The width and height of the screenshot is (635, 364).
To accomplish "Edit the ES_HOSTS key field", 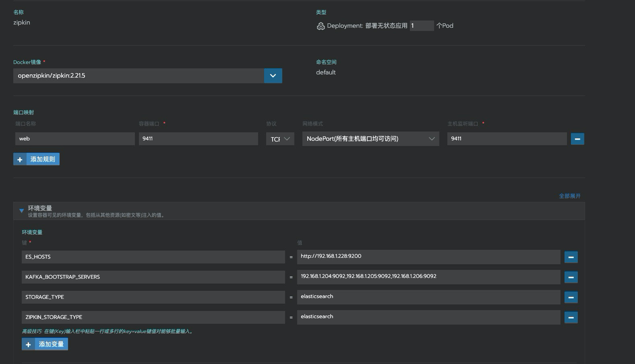I will click(x=153, y=257).
